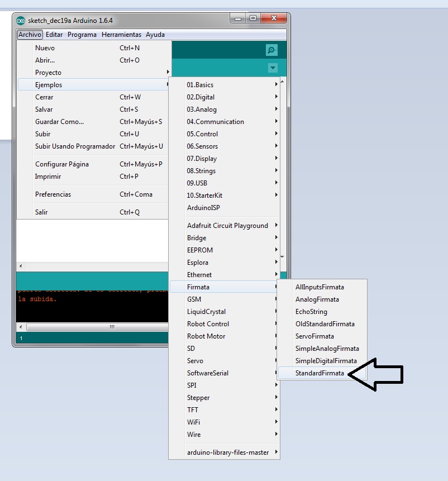Viewport: 448px width, 481px height.
Task: Select ServoFirmata example
Action: pos(322,336)
